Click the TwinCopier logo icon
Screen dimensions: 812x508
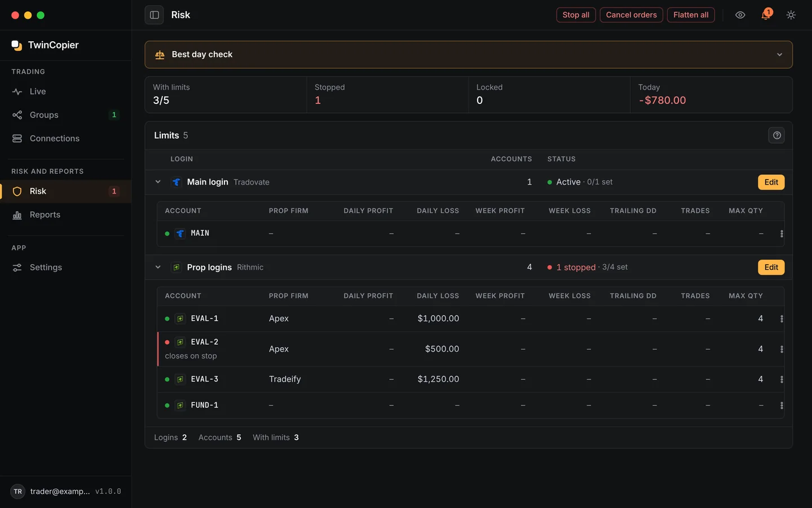17,45
